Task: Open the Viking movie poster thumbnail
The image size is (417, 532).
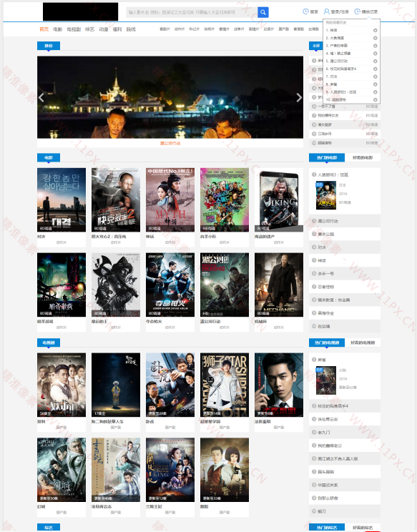Action: click(x=279, y=199)
